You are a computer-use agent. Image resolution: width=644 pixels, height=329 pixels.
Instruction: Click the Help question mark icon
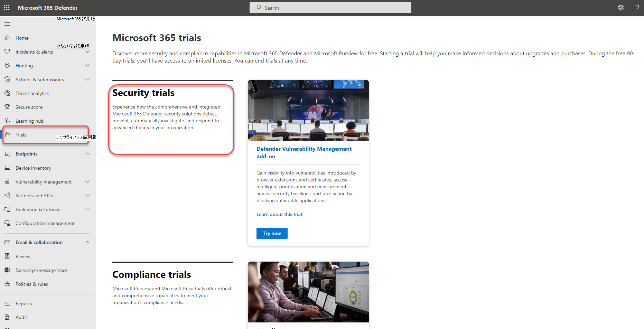pos(637,8)
